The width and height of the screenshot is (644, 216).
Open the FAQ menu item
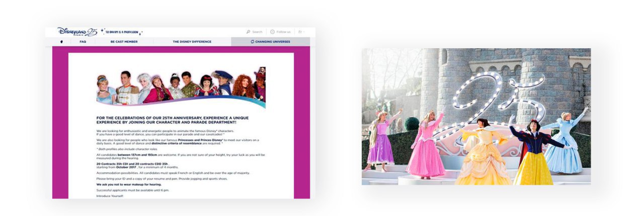[x=83, y=42]
